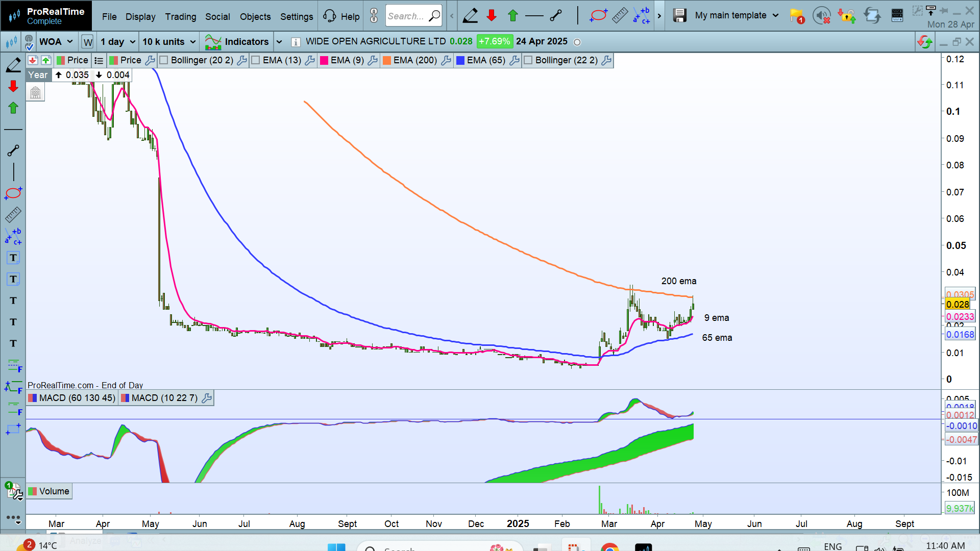The width and height of the screenshot is (980, 551).
Task: Open the EMA (9) settings wrench
Action: click(x=373, y=60)
